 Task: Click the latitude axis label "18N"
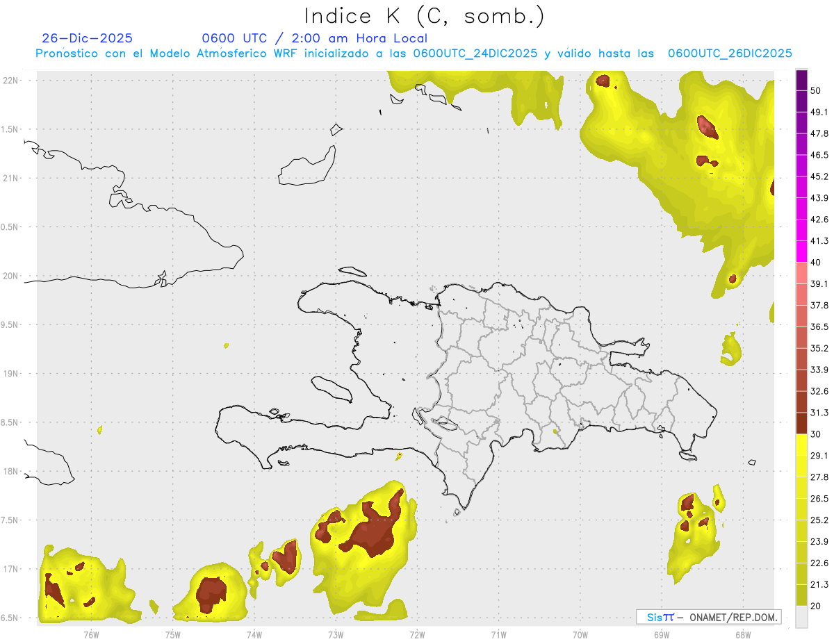(11, 472)
